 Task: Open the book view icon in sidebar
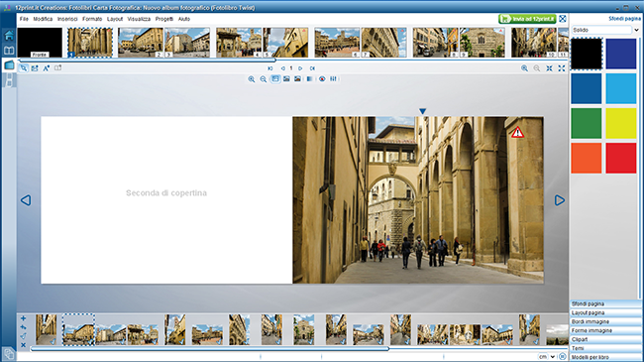coord(9,51)
